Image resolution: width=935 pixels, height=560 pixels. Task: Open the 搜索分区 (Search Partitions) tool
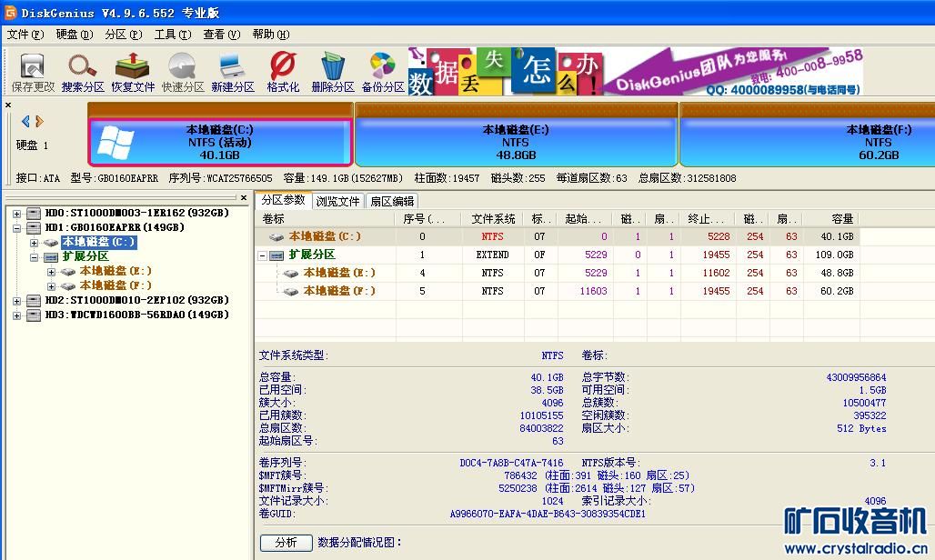point(83,73)
